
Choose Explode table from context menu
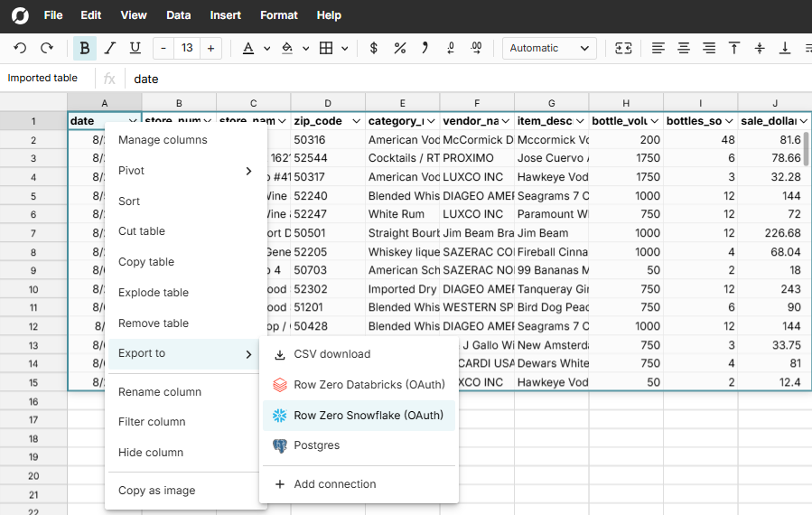tap(154, 293)
